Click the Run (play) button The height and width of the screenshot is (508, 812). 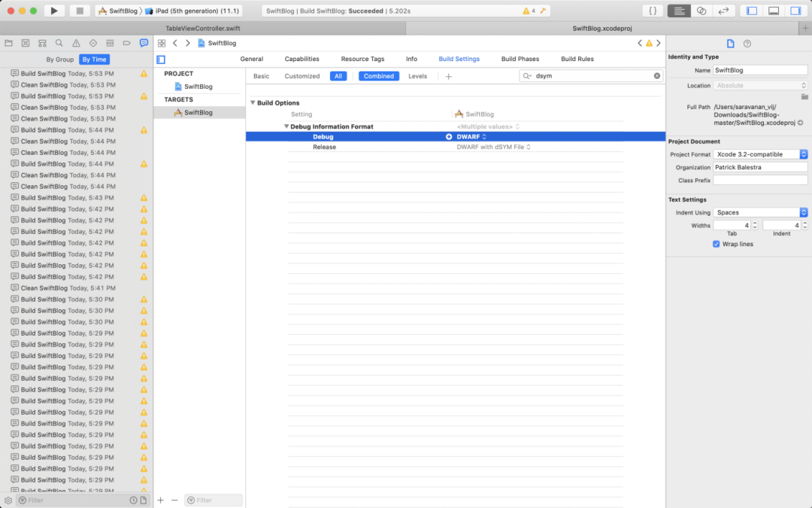54,11
